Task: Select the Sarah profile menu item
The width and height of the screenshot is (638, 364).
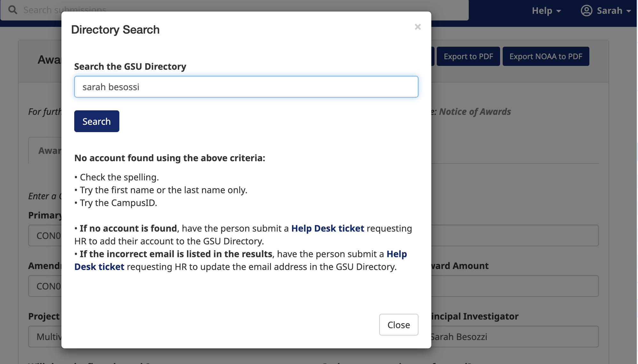Action: click(x=609, y=10)
